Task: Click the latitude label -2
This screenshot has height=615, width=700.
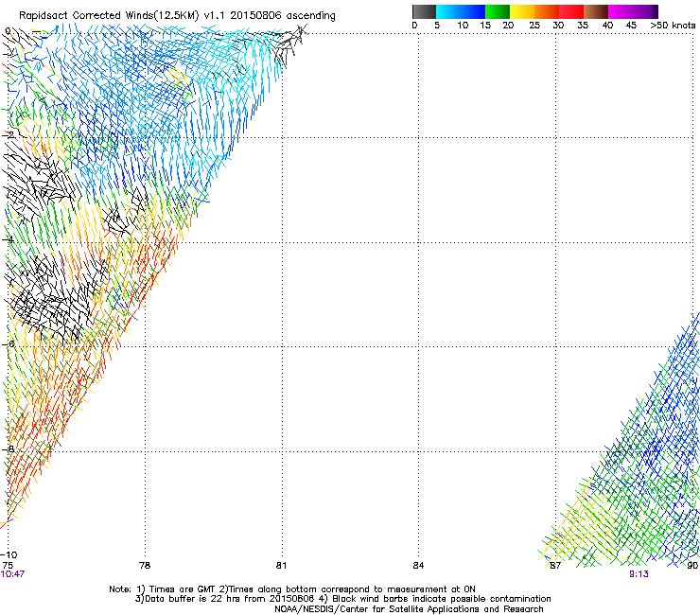Action: (x=9, y=134)
